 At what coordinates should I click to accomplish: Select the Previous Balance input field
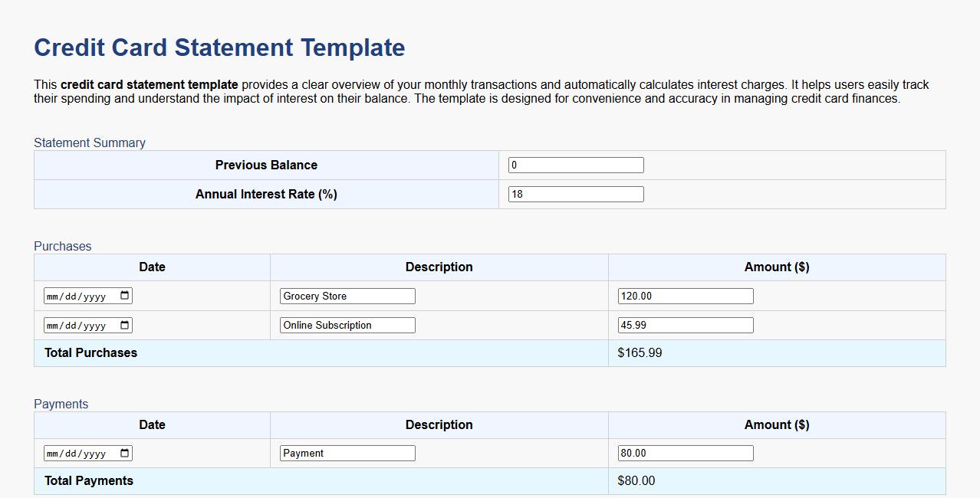pos(575,164)
